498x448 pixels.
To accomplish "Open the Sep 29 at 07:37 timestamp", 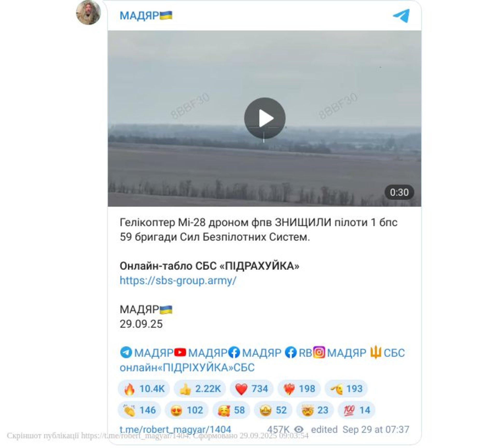I will point(376,429).
